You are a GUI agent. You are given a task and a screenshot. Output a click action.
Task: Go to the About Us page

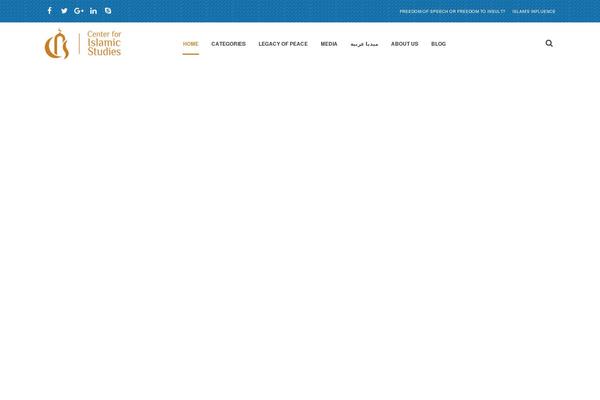[404, 44]
